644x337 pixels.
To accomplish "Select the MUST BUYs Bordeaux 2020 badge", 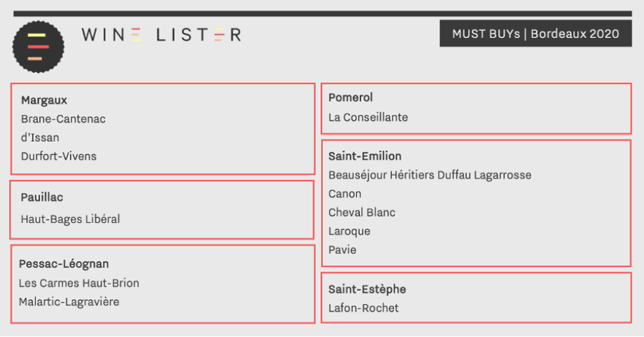I will point(535,34).
